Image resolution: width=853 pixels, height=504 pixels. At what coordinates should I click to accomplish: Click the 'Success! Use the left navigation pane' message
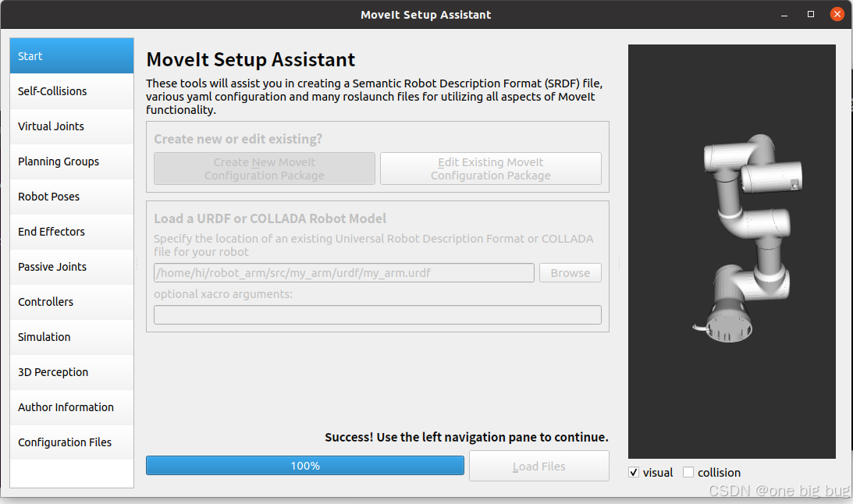(x=467, y=437)
